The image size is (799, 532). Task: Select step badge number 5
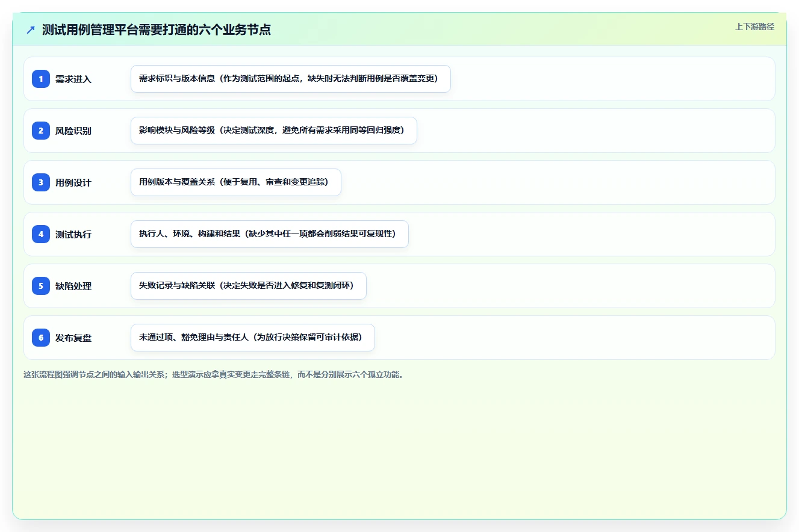point(41,286)
